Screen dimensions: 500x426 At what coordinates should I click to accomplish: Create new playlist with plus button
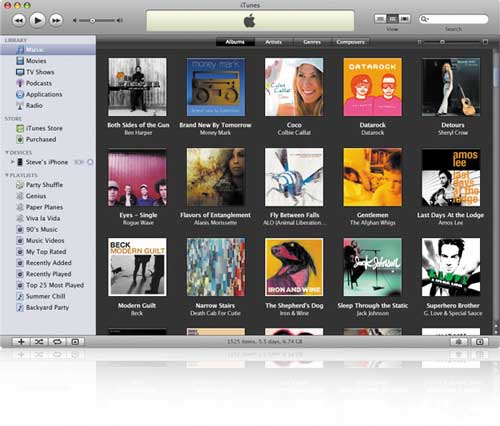[x=21, y=342]
